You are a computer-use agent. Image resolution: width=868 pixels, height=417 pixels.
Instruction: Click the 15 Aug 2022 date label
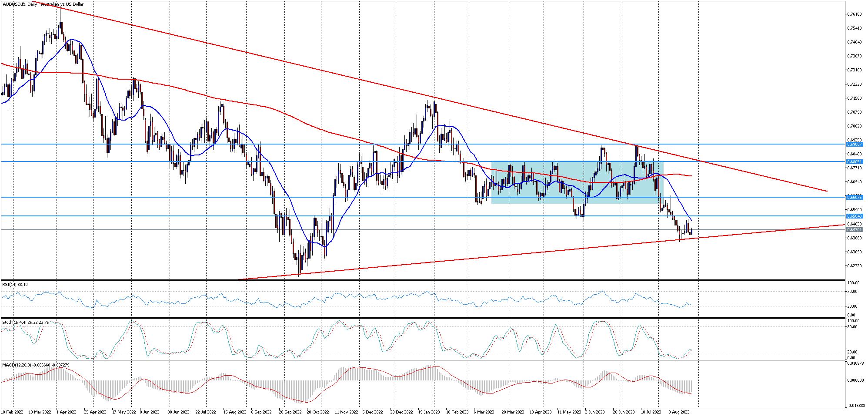pos(235,412)
